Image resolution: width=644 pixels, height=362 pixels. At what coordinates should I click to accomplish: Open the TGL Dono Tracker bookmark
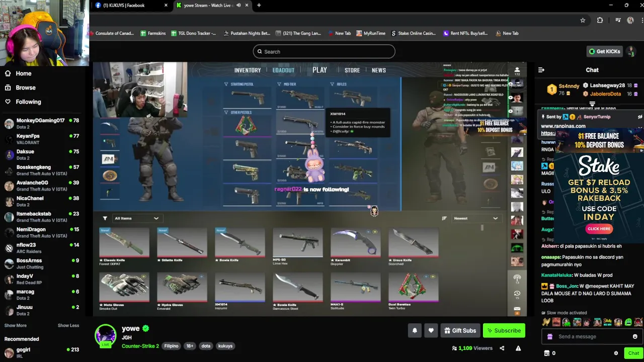pyautogui.click(x=193, y=33)
